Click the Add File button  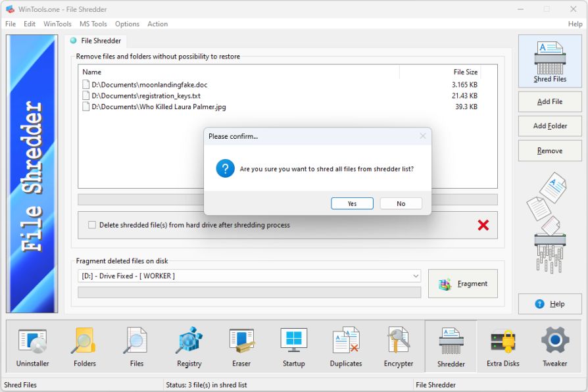550,102
